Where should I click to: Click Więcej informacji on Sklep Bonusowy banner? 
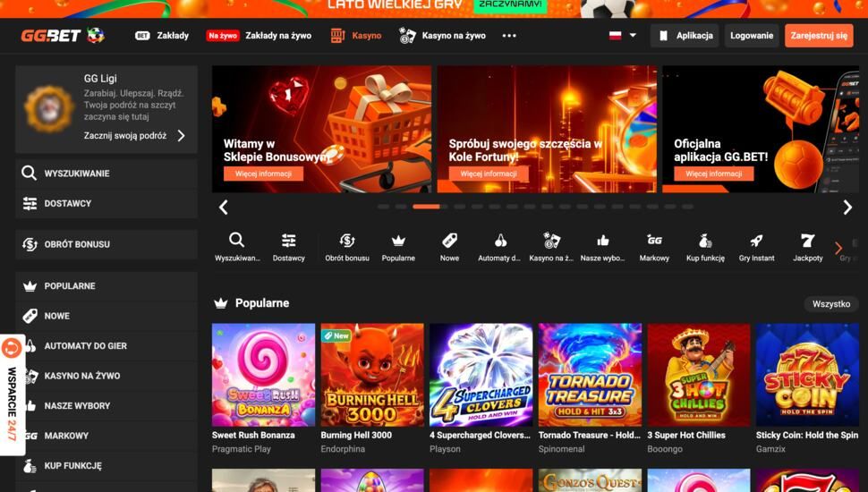263,174
